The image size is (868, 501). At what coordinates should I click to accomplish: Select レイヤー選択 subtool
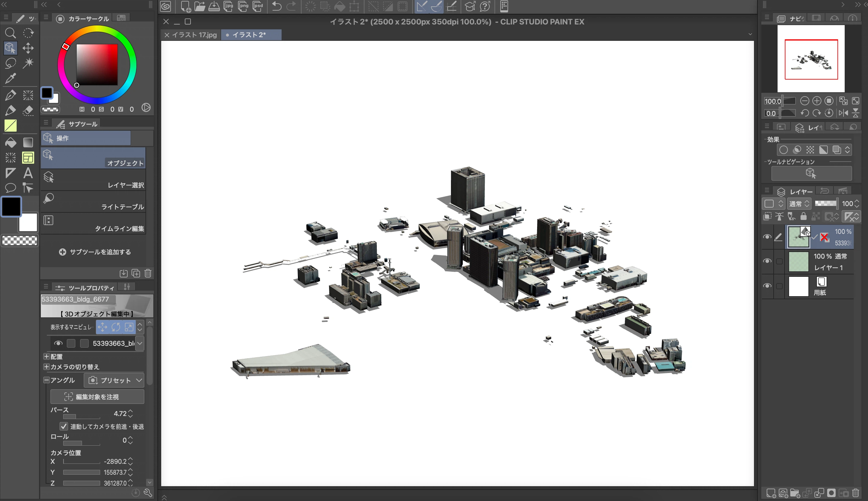tap(93, 180)
